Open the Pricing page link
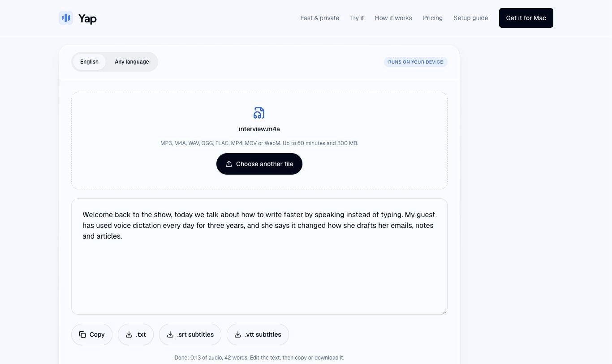This screenshot has width=612, height=364. 433,18
